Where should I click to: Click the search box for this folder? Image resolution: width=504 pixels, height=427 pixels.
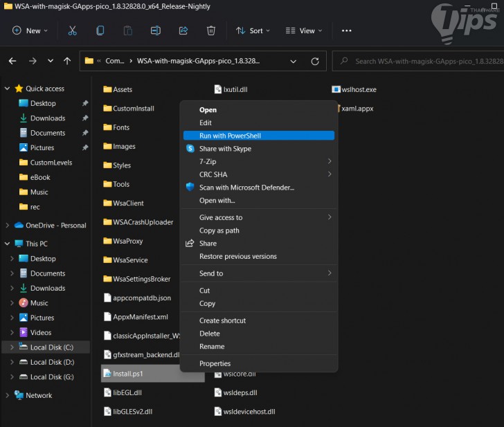point(422,61)
